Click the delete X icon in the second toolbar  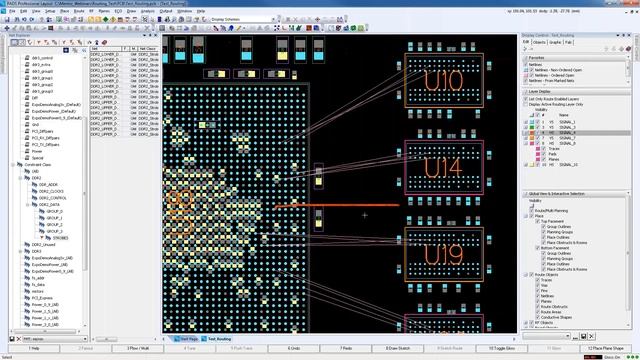[147, 28]
